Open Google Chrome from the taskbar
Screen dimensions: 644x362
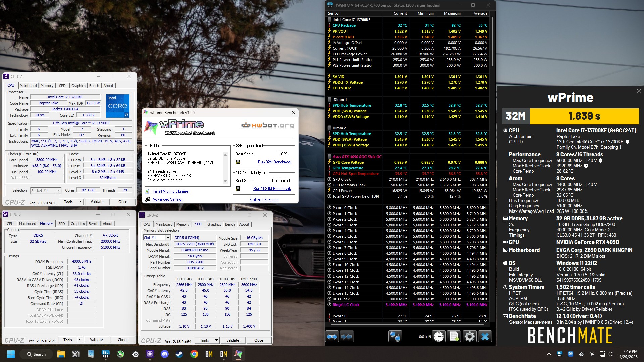tap(194, 354)
